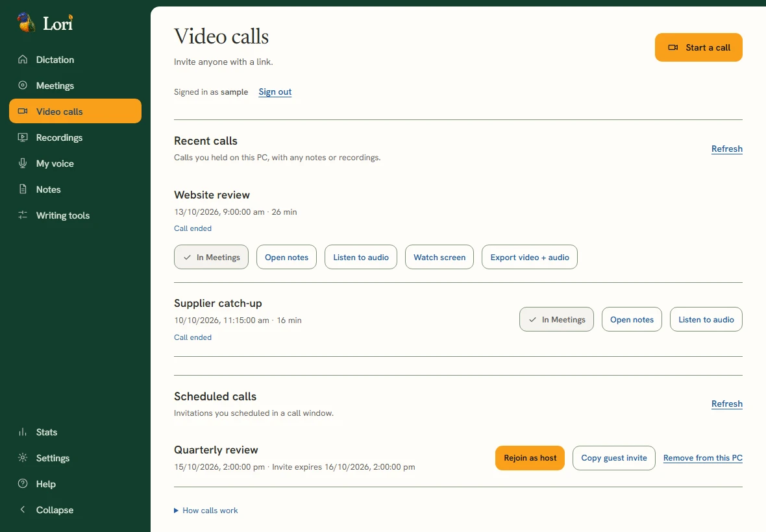Viewport: 766px width, 532px height.
Task: Watch screen recording of Website review
Action: [x=439, y=257]
